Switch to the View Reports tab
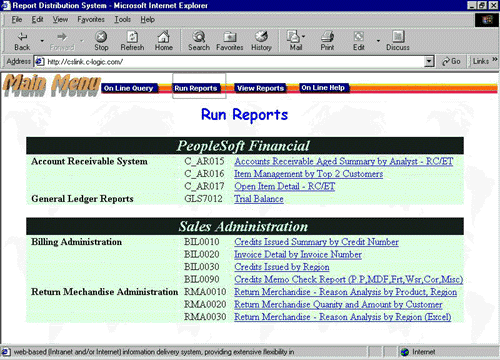500x360 pixels. [x=260, y=88]
